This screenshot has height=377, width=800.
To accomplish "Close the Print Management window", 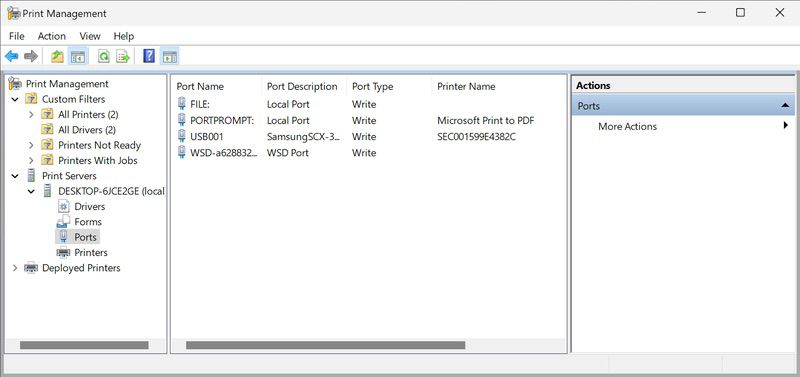I will click(780, 13).
